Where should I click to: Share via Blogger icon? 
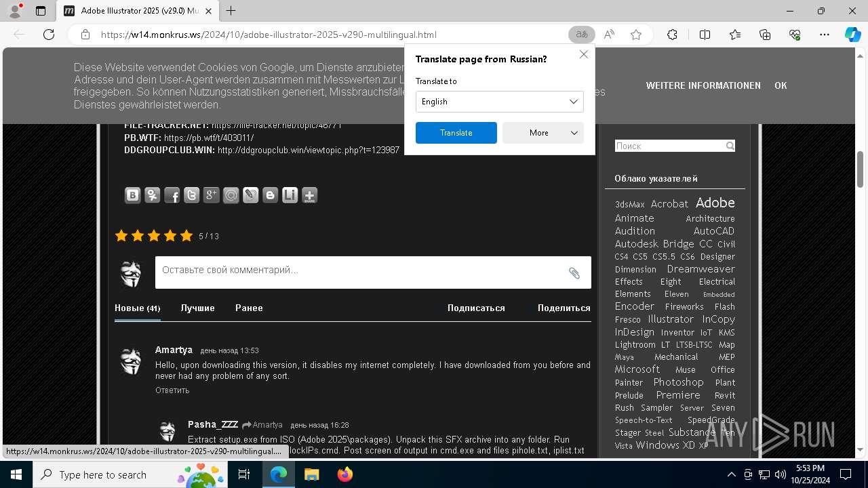271,195
